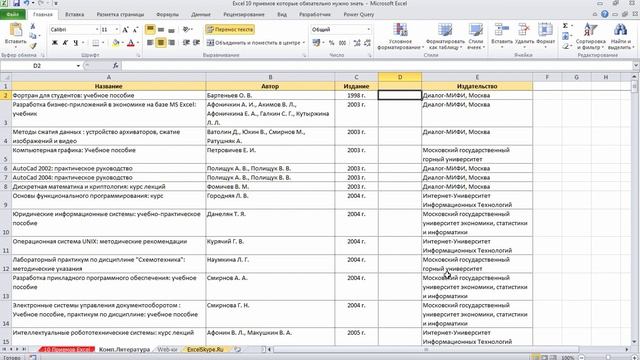
Task: Open the borders dropdown arrow
Action: click(x=103, y=43)
